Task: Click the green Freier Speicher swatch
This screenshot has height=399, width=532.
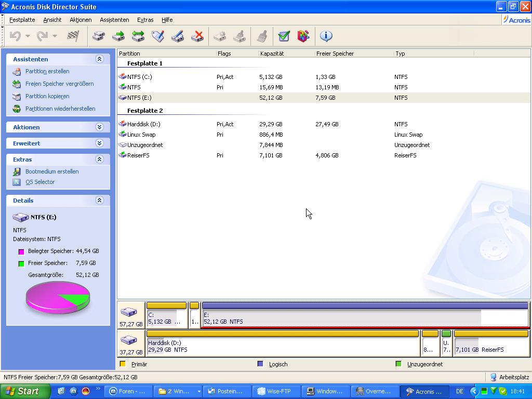Action: coord(21,263)
